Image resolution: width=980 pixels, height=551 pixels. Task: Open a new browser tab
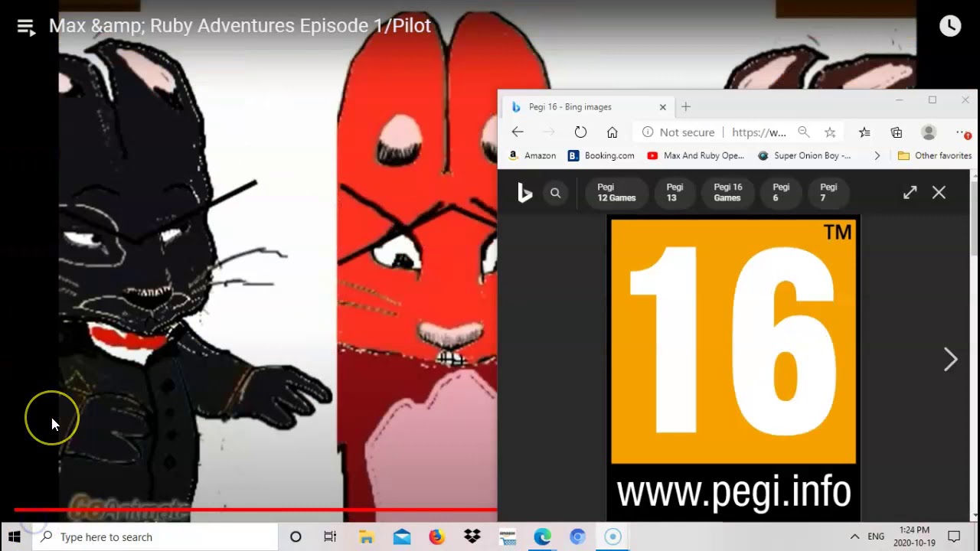(x=686, y=107)
